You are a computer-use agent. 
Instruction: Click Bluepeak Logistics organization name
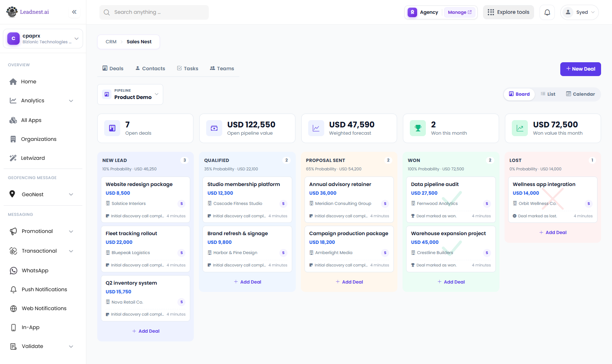click(x=131, y=253)
